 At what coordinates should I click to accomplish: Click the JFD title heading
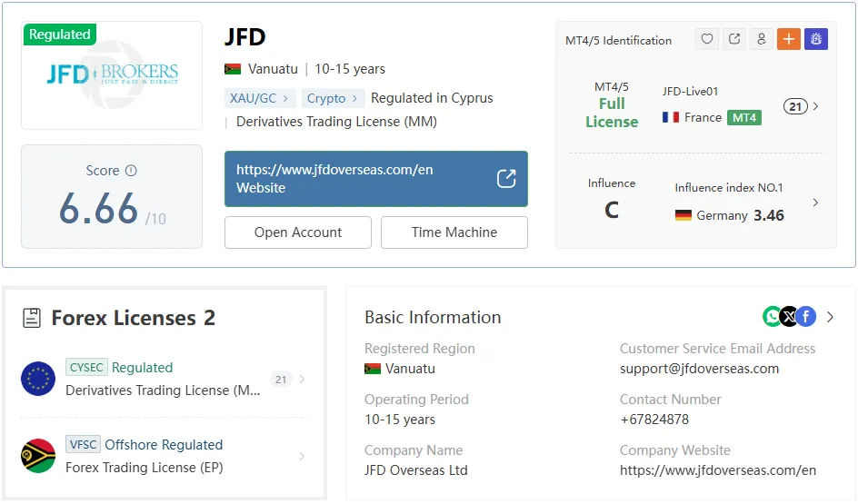[245, 37]
